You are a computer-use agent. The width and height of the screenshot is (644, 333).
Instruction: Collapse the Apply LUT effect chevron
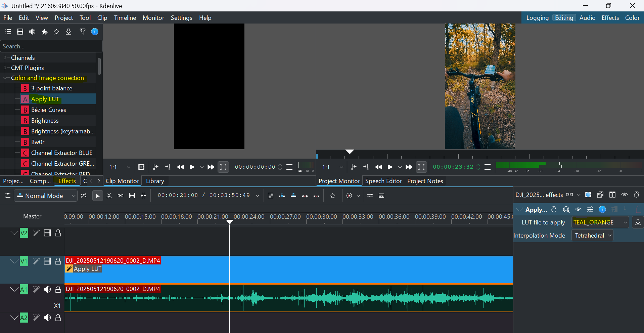(x=519, y=210)
